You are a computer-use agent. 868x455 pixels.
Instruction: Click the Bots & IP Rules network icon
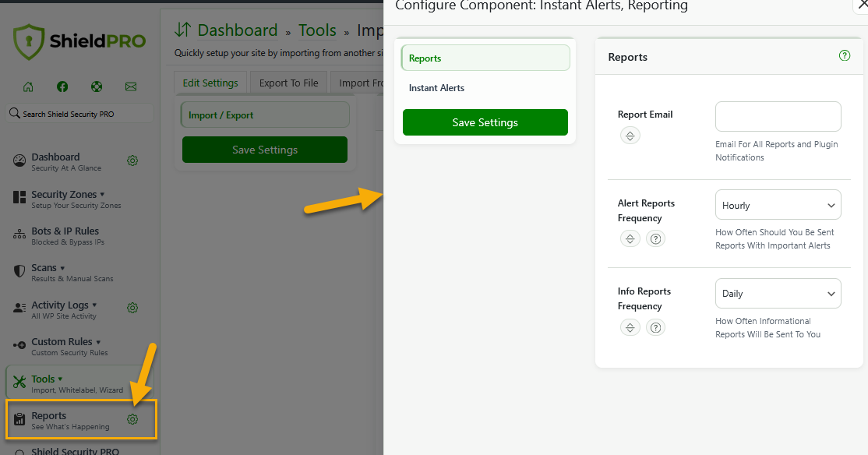[x=19, y=235]
